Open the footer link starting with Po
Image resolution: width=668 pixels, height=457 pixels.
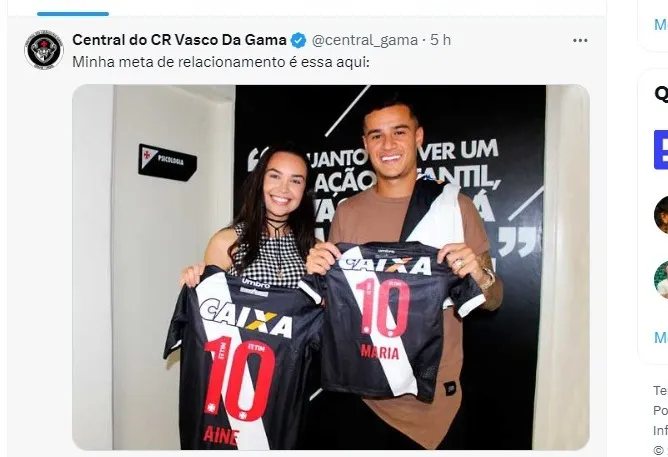click(660, 411)
